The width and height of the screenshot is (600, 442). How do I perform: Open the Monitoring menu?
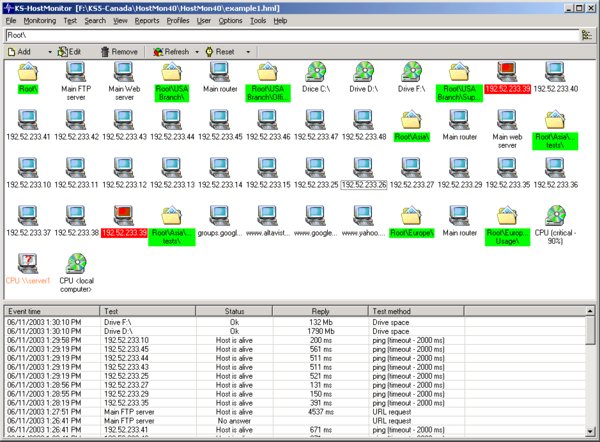39,20
